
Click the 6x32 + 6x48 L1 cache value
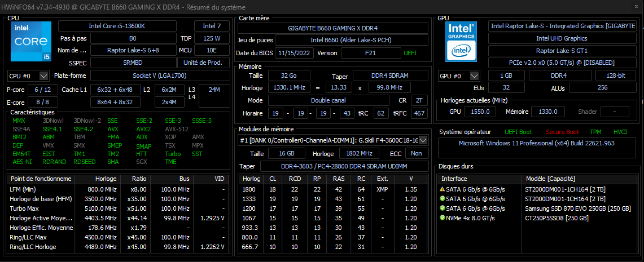pos(115,90)
